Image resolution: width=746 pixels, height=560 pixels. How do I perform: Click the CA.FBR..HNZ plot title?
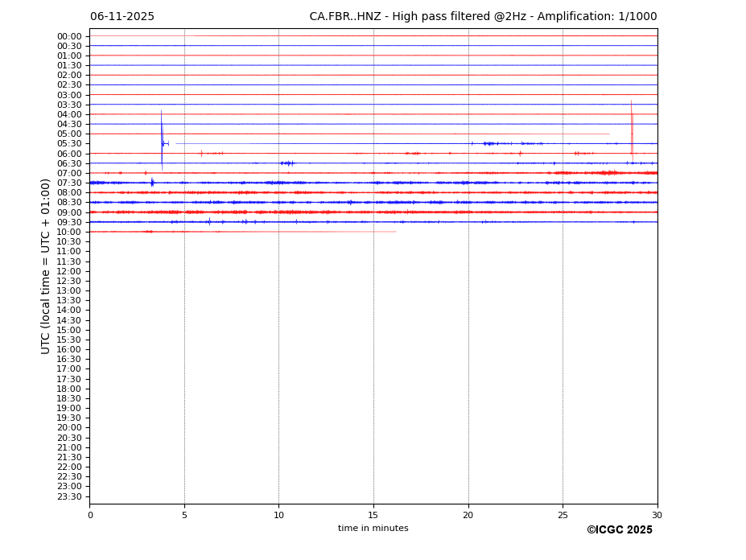coord(483,17)
